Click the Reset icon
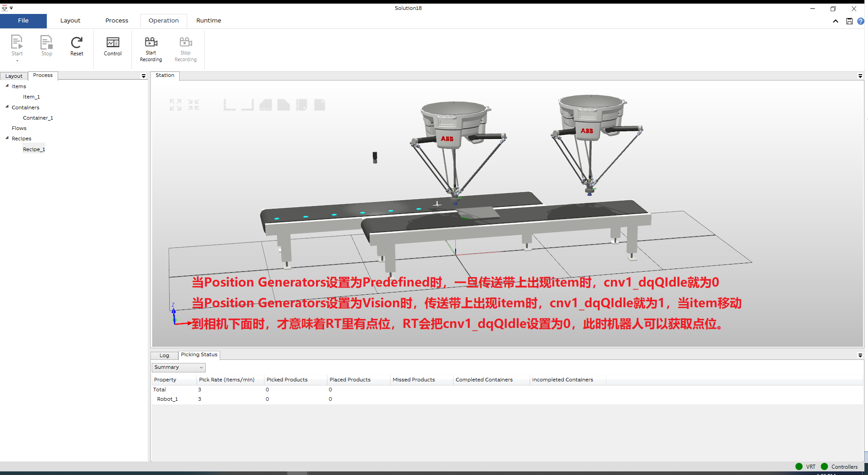The width and height of the screenshot is (868, 475). 77,42
